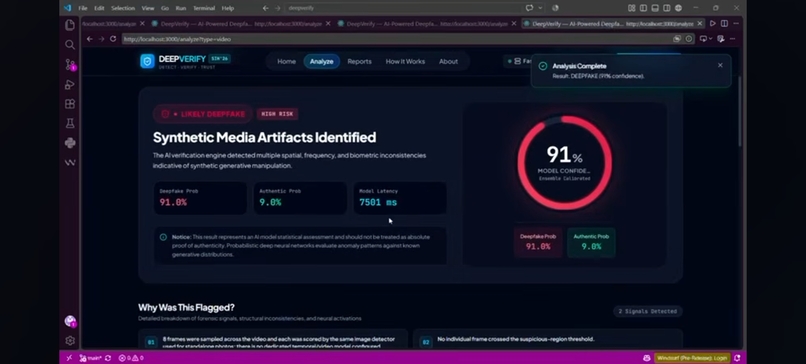Click the main branch status bar item
Image resolution: width=806 pixels, height=364 pixels.
tap(90, 358)
